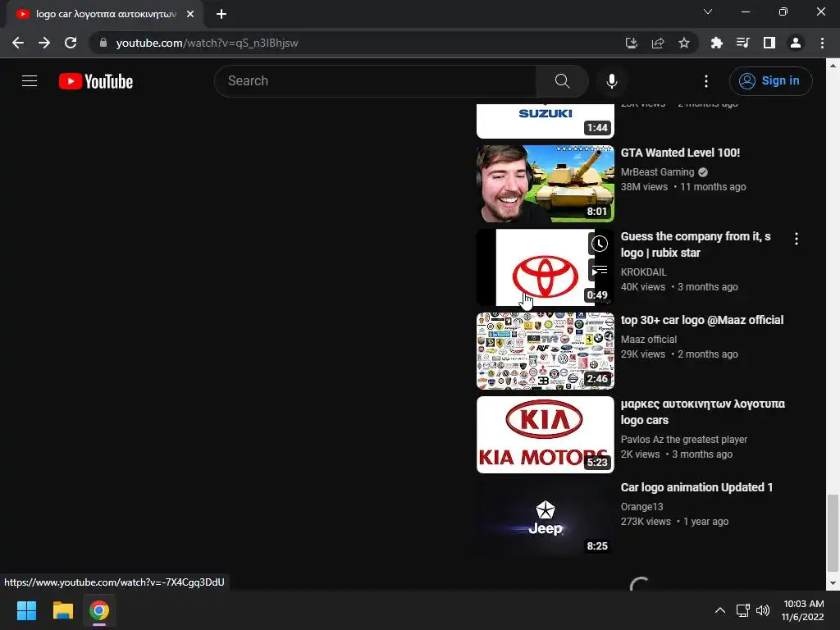Open the Jeep logo animation thumbnail
840x630 pixels.
click(545, 518)
